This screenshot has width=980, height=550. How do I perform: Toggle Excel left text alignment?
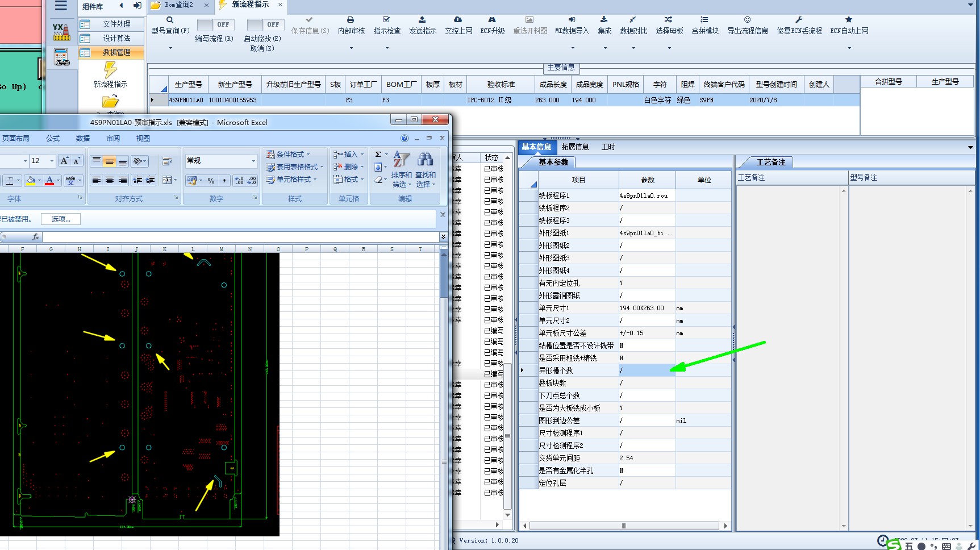[x=97, y=180]
